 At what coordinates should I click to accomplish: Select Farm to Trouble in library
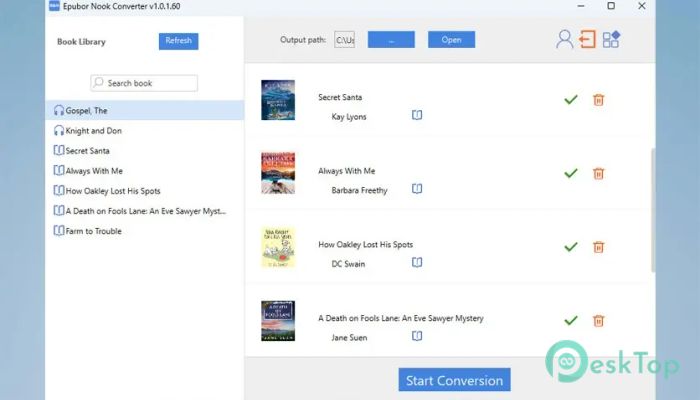(x=145, y=231)
